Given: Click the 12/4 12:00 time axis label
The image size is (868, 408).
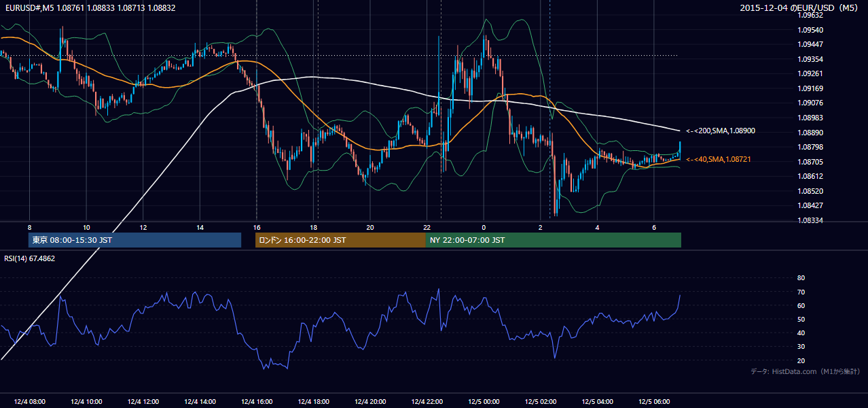Looking at the screenshot, I should (143, 402).
